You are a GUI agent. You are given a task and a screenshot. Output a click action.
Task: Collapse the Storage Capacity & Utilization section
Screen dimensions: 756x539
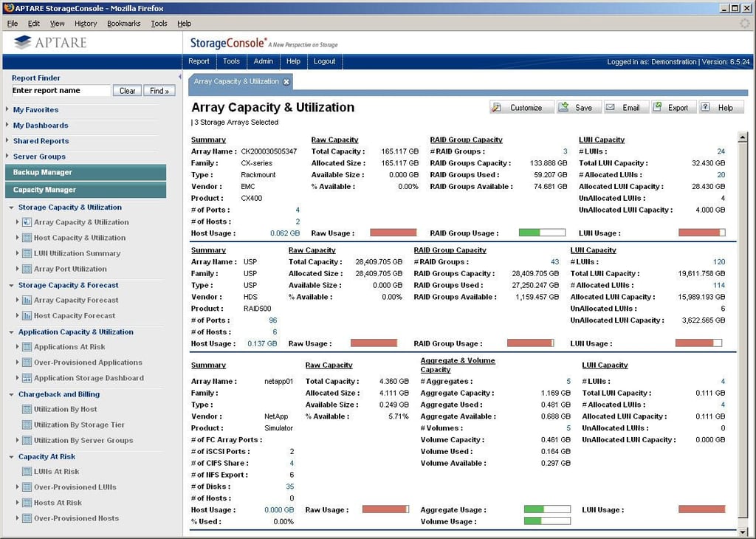tap(11, 207)
